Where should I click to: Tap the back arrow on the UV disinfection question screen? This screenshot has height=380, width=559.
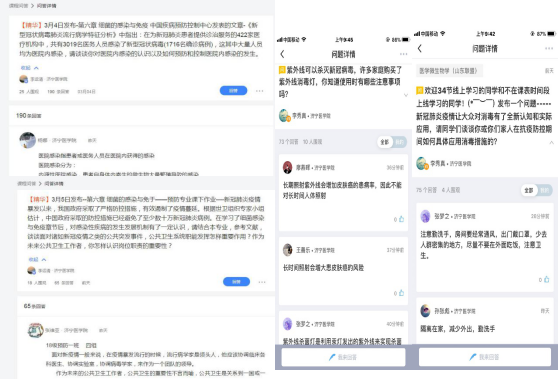click(x=282, y=54)
